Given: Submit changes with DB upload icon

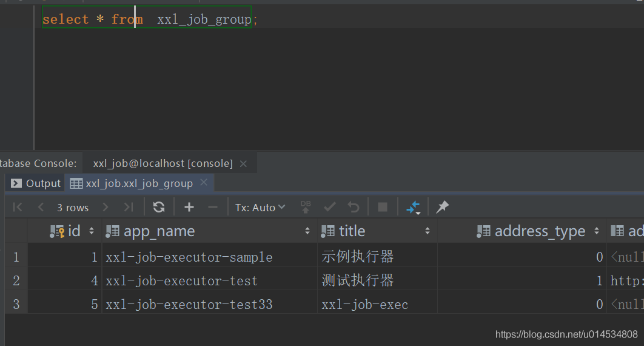Looking at the screenshot, I should point(306,208).
